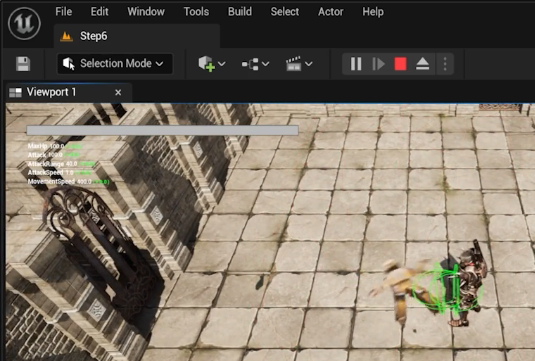Advance the simulation by one frame
Viewport: 535px width, 361px height.
point(378,64)
